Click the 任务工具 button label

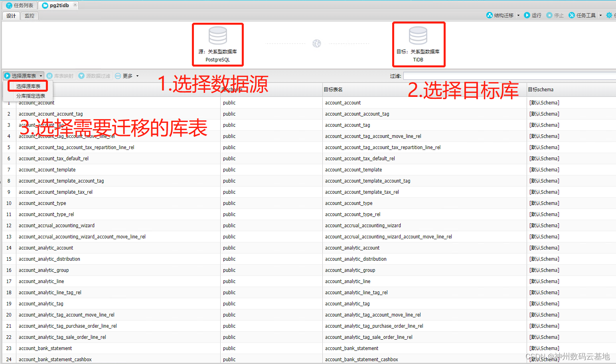pyautogui.click(x=586, y=15)
